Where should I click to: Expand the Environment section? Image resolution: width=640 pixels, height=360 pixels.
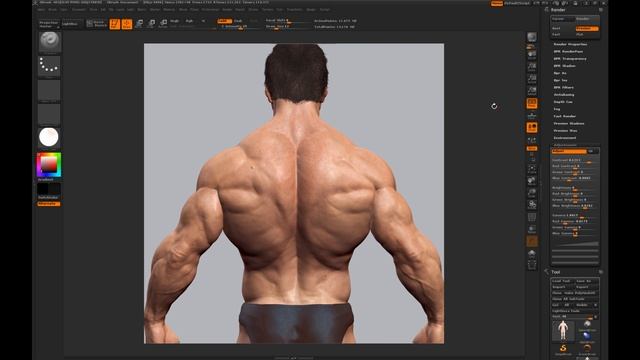pos(565,138)
